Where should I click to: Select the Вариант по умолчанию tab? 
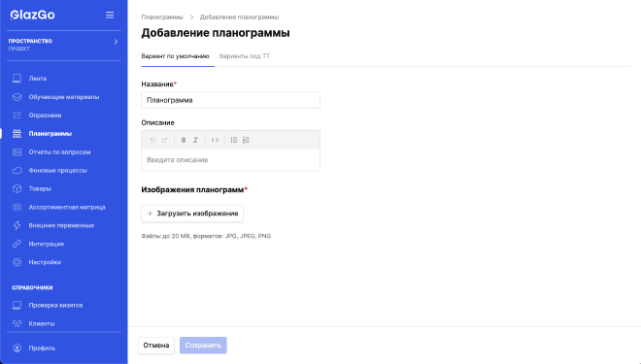(176, 56)
